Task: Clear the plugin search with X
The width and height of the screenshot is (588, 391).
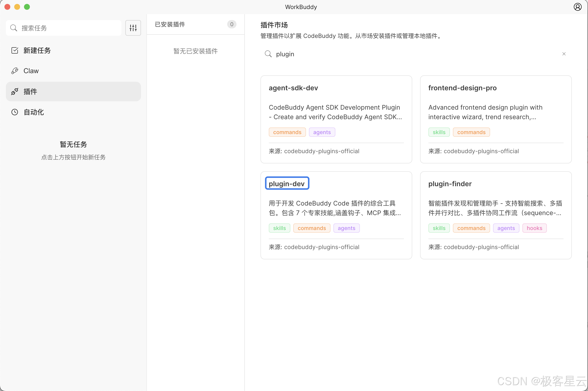Action: tap(564, 54)
